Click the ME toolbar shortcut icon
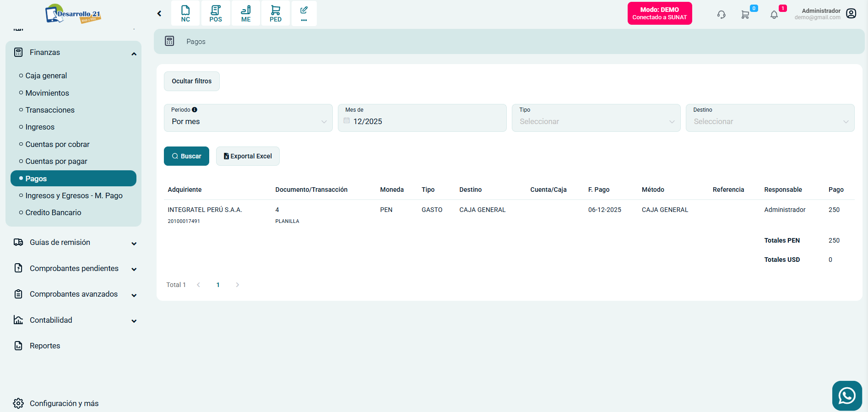The image size is (868, 412). tap(246, 13)
